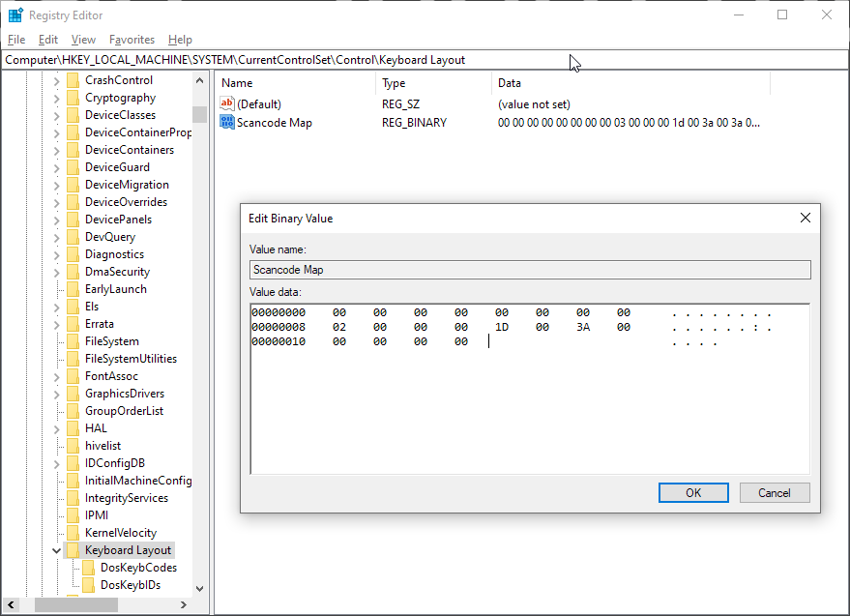This screenshot has height=616, width=850.
Task: Open the Edit menu
Action: click(x=48, y=40)
